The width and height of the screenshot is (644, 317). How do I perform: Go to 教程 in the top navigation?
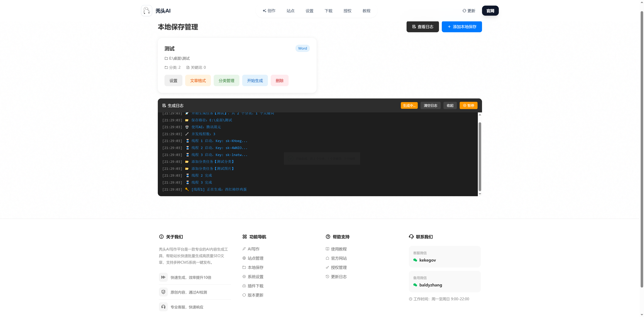pos(366,11)
